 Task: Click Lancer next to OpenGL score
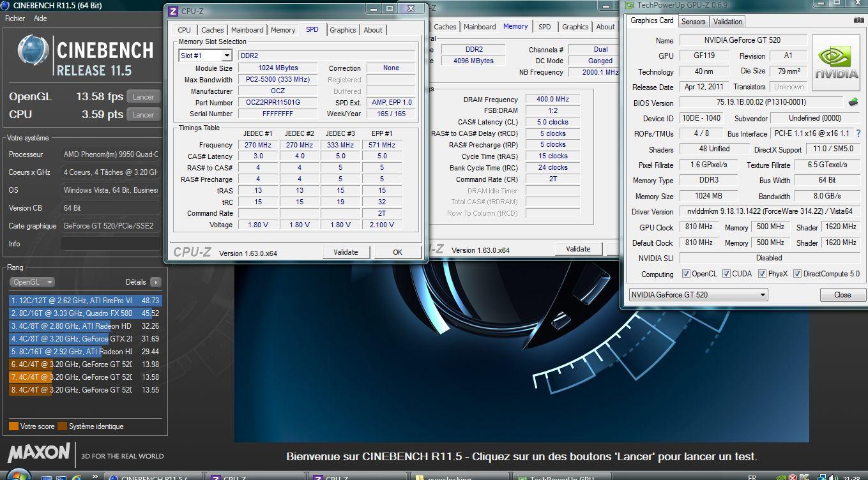tap(144, 97)
